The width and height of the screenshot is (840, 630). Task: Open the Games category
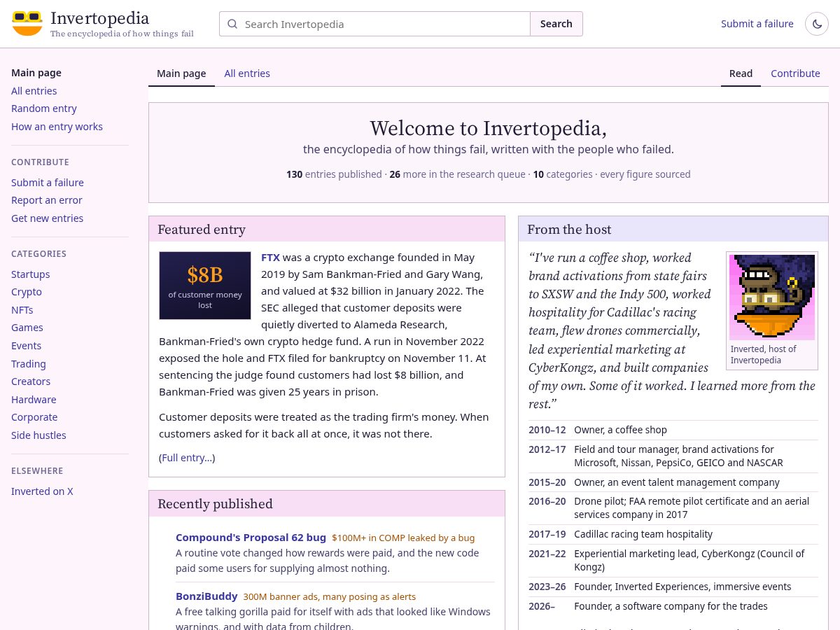tap(27, 328)
